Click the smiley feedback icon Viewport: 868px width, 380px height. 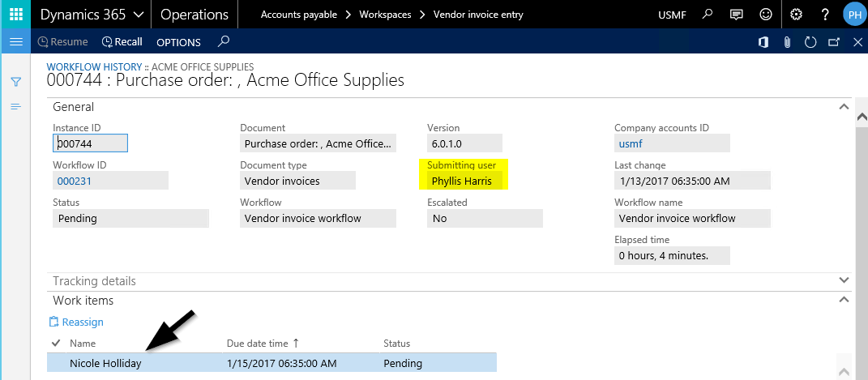(x=765, y=15)
